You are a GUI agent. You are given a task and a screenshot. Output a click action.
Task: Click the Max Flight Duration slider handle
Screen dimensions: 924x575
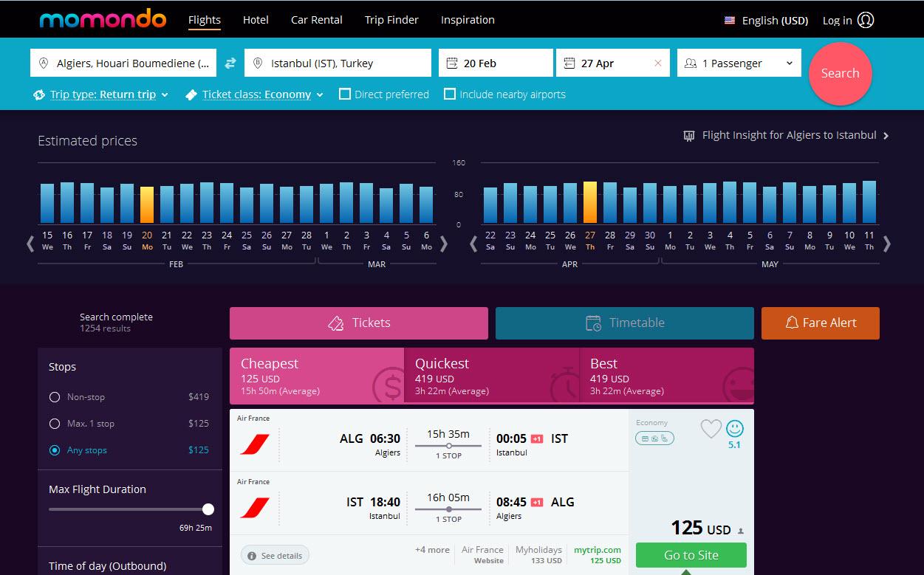208,509
